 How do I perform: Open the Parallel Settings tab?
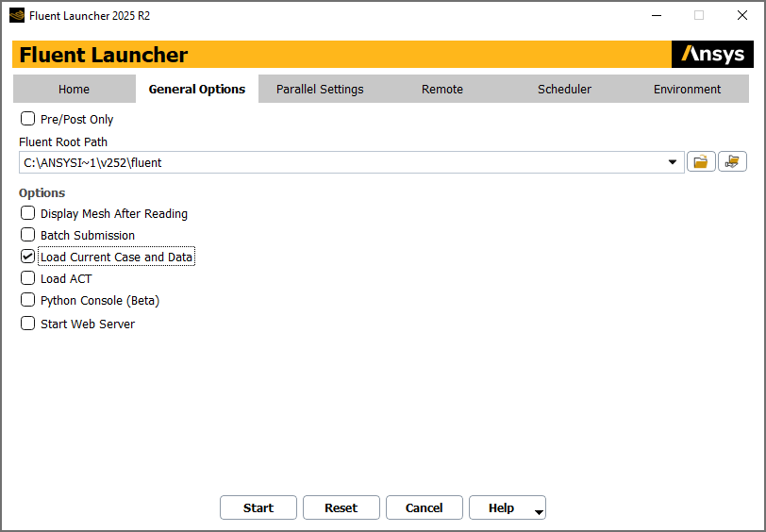pyautogui.click(x=320, y=89)
